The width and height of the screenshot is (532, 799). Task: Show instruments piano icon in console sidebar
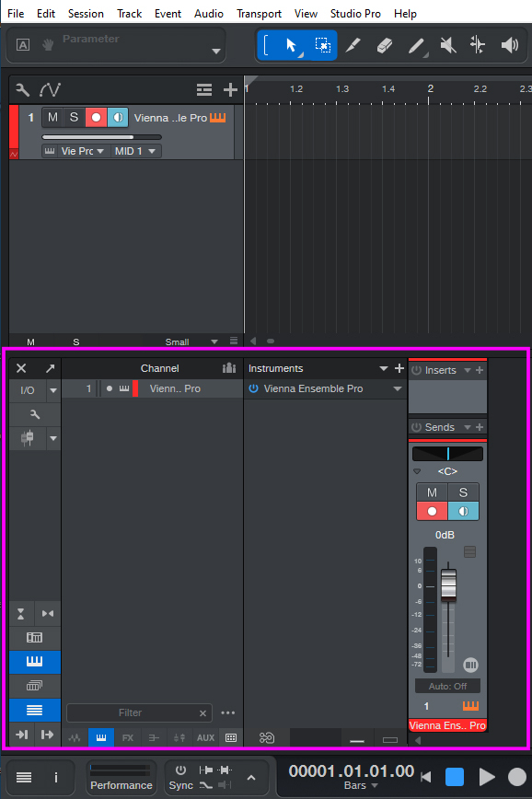click(35, 662)
